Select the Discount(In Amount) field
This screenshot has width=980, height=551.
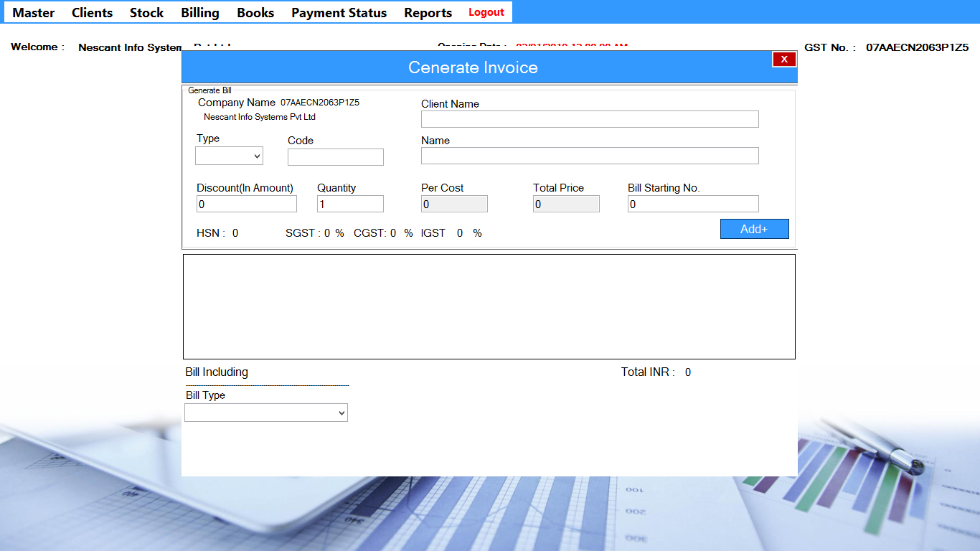[x=246, y=204]
